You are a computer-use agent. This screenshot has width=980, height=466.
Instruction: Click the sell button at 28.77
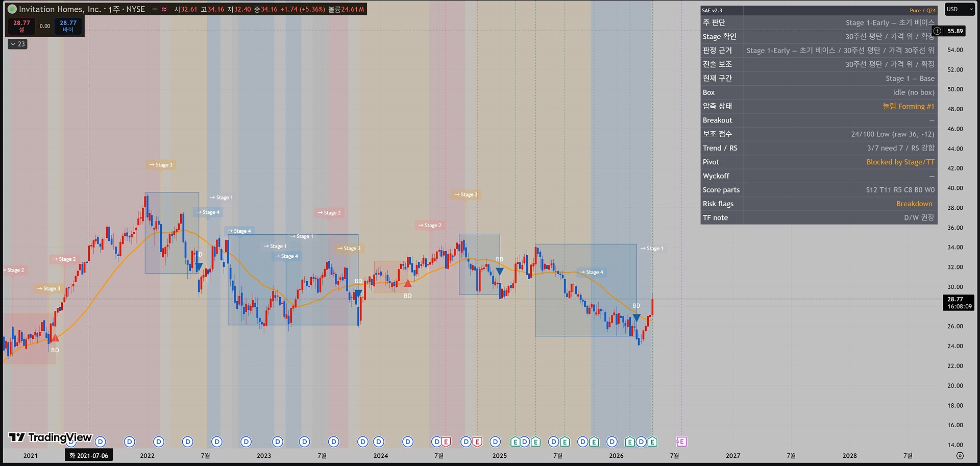[21, 26]
